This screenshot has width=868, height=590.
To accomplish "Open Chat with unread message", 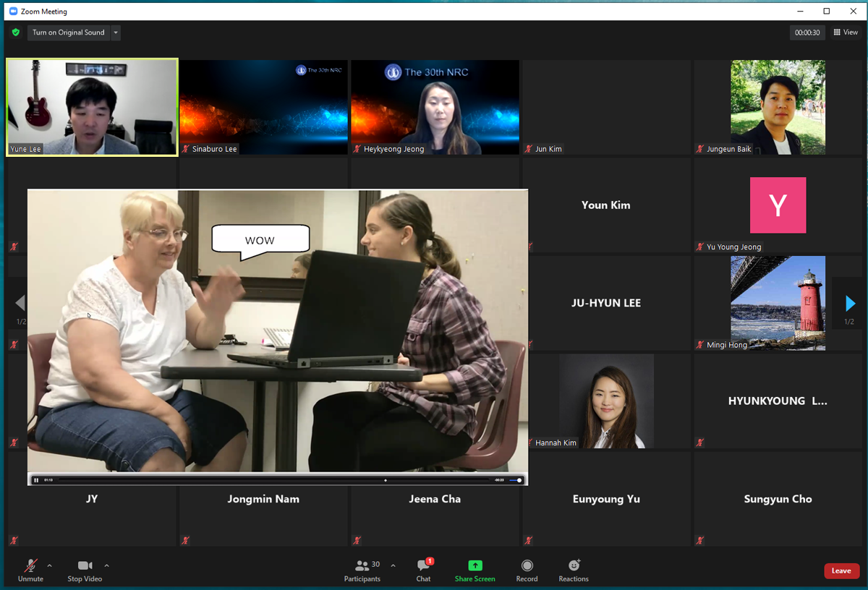I will [x=424, y=570].
